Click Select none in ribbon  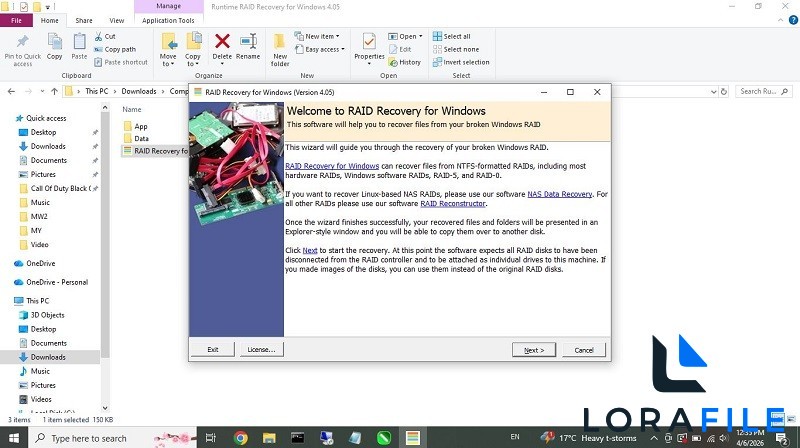[x=456, y=49]
